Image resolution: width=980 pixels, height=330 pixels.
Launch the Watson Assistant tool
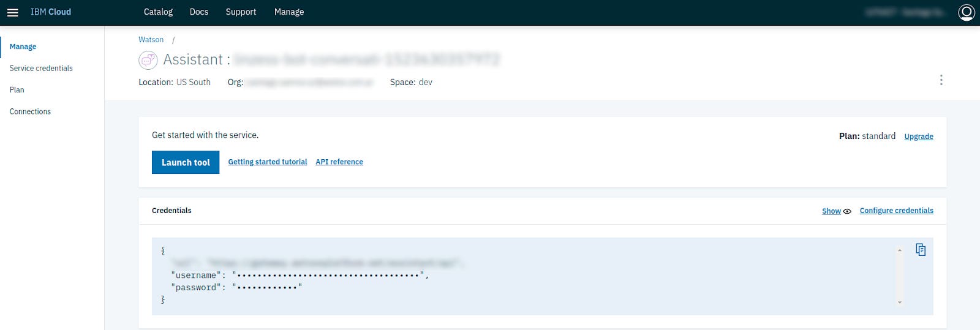pos(186,162)
